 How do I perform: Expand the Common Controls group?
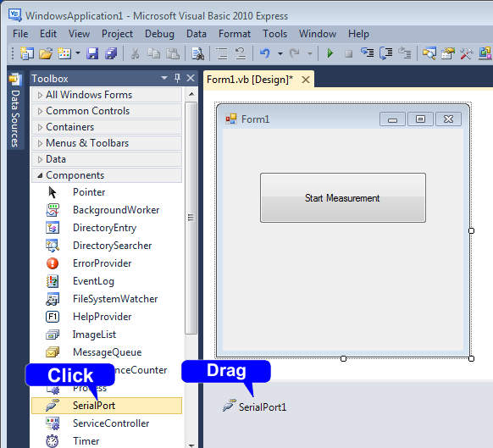click(x=107, y=111)
